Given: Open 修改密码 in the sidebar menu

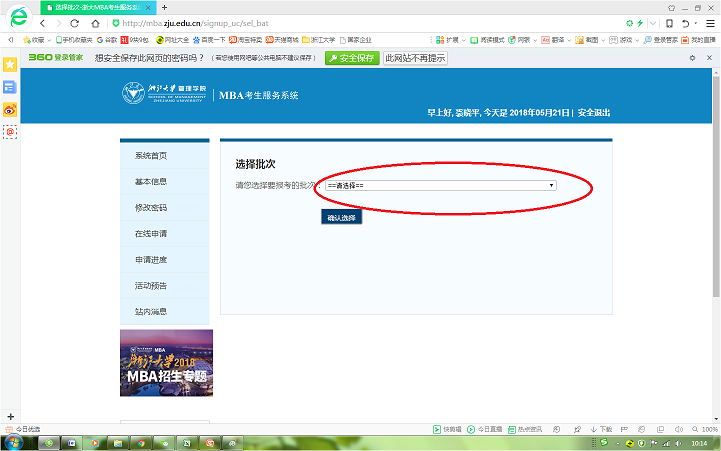Looking at the screenshot, I should [165, 208].
